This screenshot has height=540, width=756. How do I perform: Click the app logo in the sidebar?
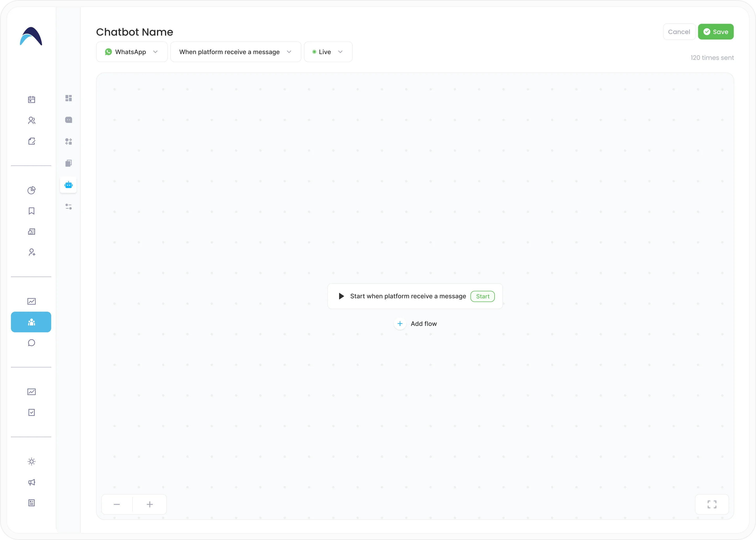tap(31, 36)
